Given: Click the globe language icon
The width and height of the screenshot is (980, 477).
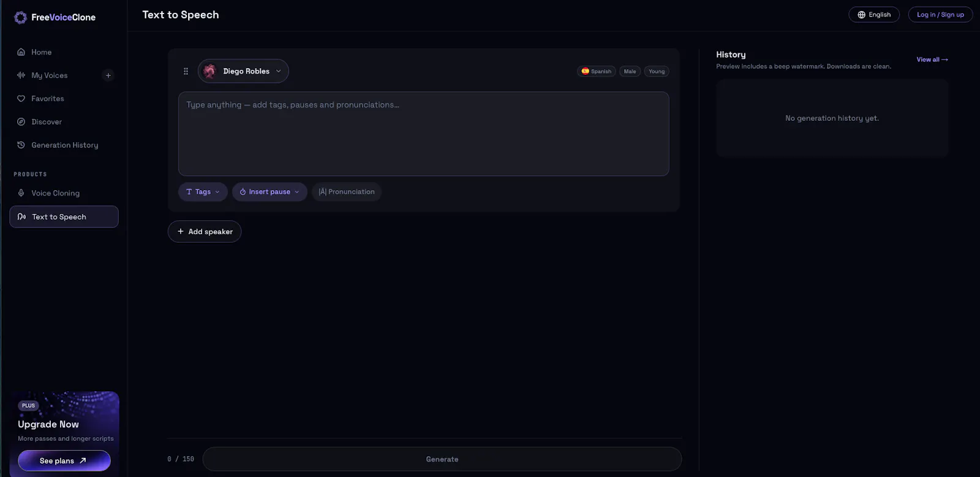Looking at the screenshot, I should (861, 15).
